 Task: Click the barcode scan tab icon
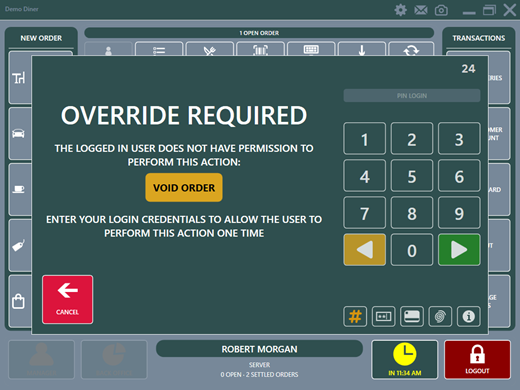(260, 50)
